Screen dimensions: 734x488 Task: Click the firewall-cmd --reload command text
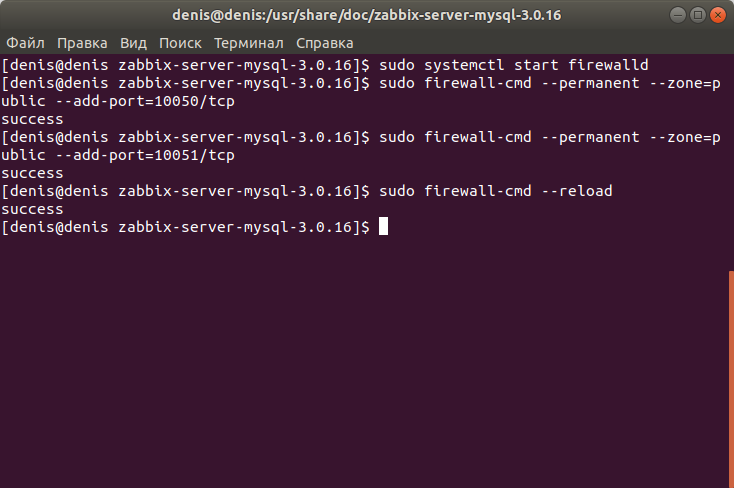point(518,191)
